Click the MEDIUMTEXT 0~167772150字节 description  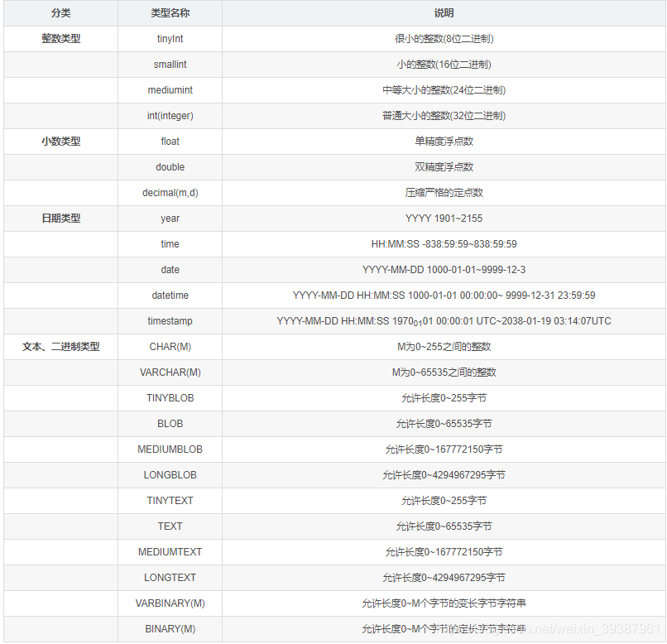point(444,552)
